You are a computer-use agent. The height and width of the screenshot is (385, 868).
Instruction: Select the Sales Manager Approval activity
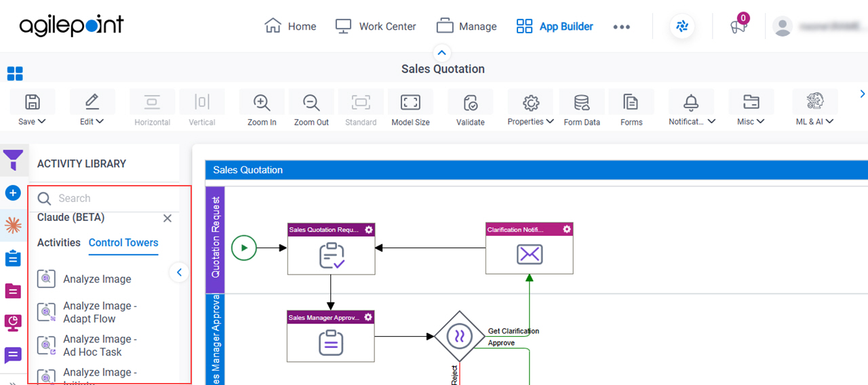click(x=331, y=336)
